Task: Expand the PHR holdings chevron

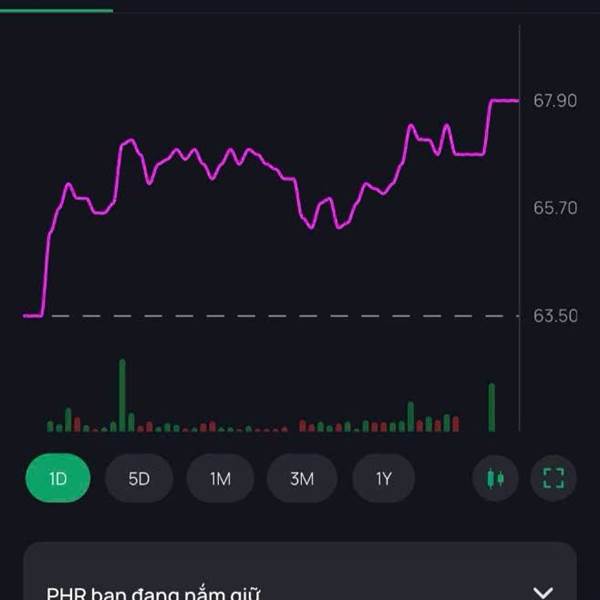Action: tap(543, 593)
